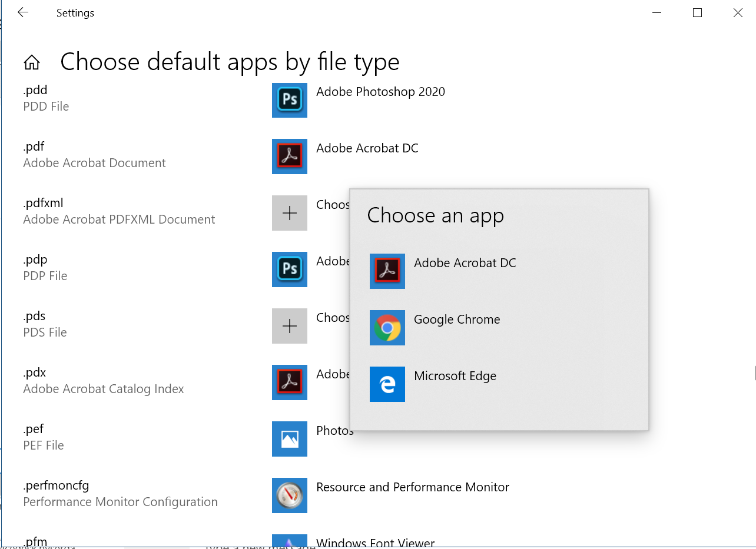Select the .perfmoncfg extension text

pyautogui.click(x=56, y=485)
